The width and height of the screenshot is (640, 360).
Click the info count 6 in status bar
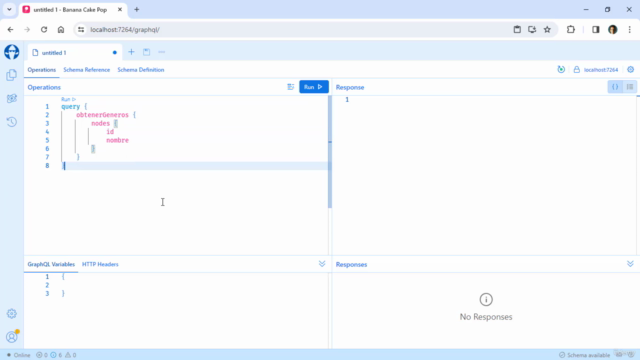pyautogui.click(x=56, y=355)
